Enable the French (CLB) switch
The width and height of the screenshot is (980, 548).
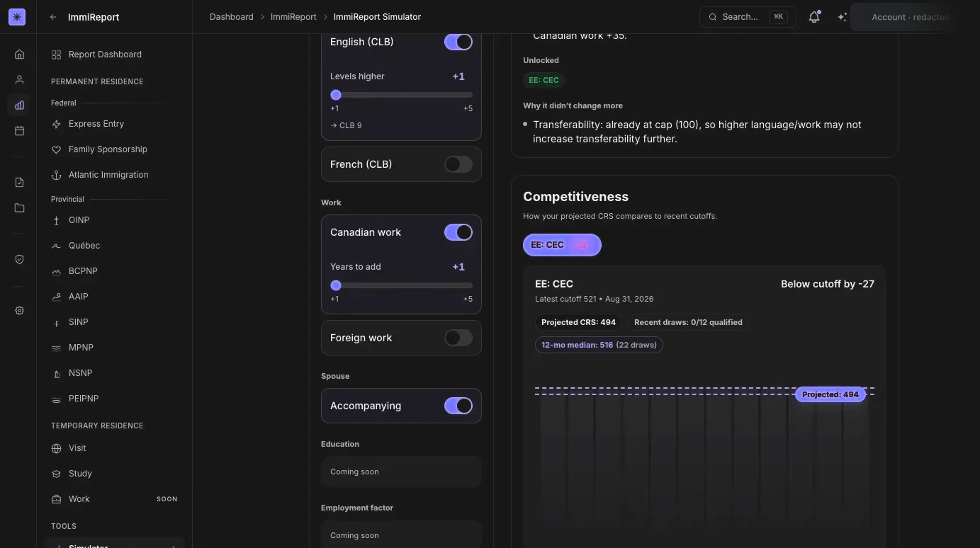click(458, 164)
